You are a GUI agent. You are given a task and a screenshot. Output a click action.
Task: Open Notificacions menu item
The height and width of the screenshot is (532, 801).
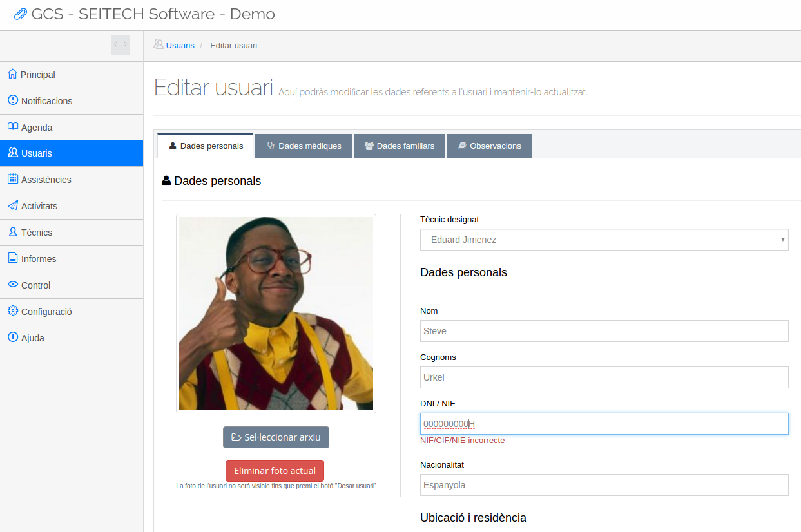[72, 101]
